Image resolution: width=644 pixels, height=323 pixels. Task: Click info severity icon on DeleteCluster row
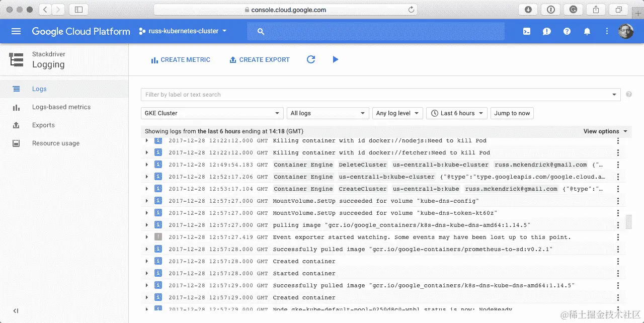pos(158,165)
